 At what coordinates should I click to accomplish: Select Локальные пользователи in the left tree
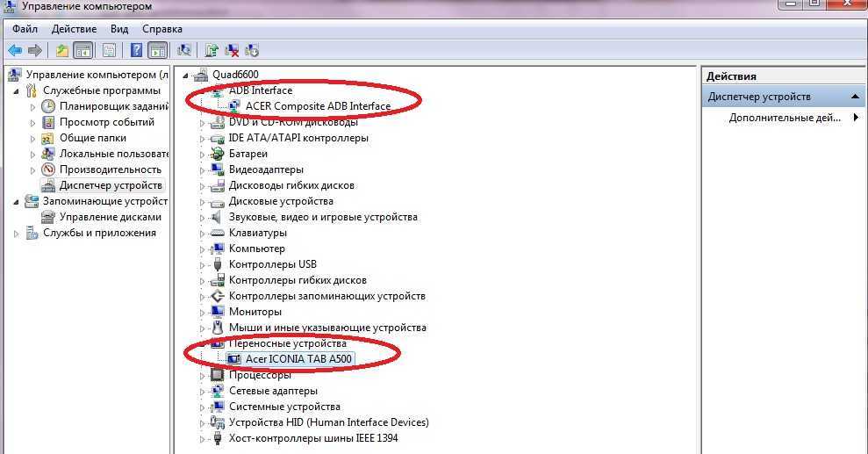[x=113, y=154]
